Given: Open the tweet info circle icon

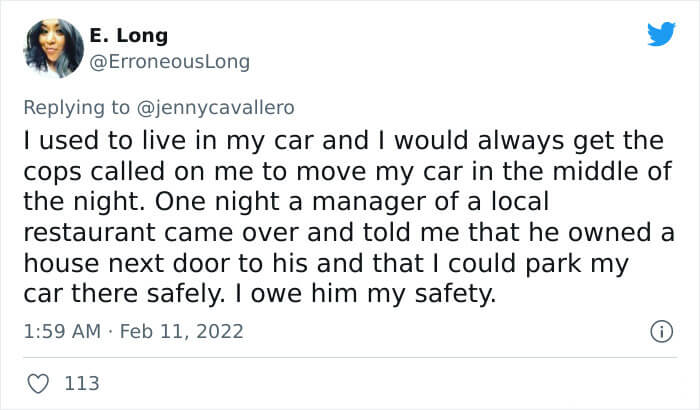Looking at the screenshot, I should point(661,332).
